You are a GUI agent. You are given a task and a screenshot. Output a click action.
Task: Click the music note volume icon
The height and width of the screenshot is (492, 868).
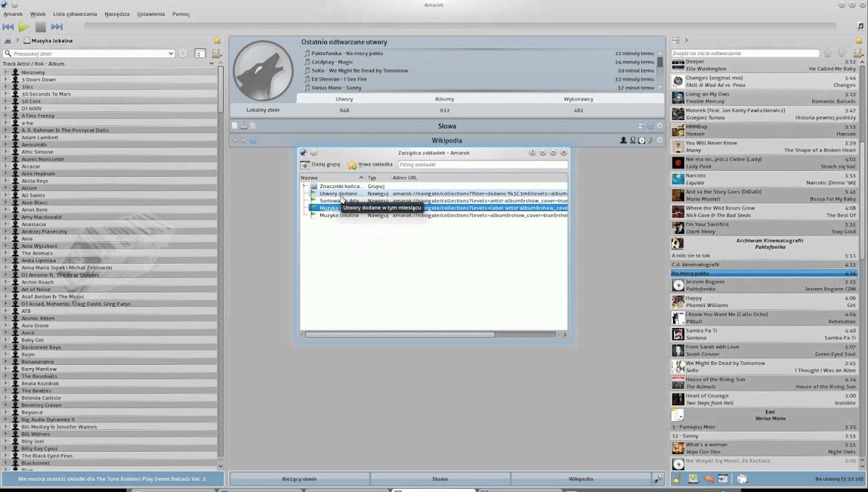pos(860,26)
